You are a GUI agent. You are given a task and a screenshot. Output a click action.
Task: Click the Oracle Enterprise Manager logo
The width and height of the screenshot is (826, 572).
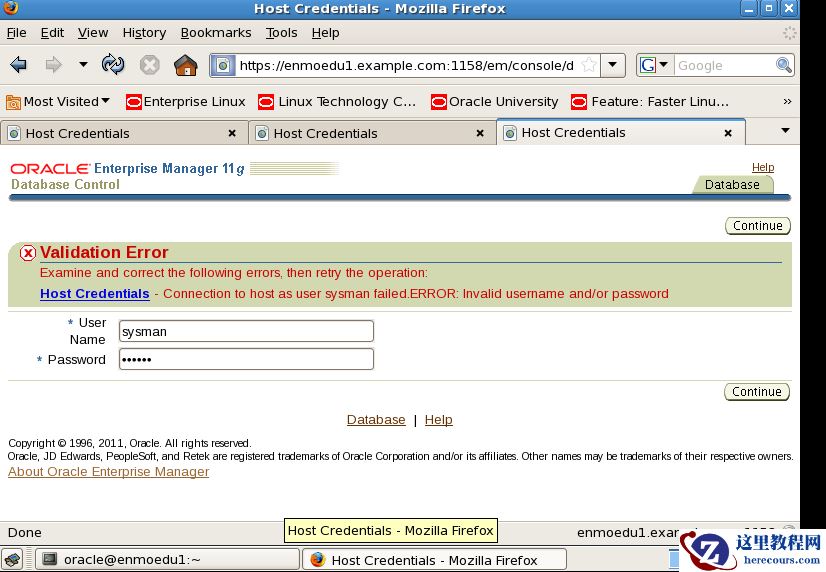pyautogui.click(x=127, y=169)
